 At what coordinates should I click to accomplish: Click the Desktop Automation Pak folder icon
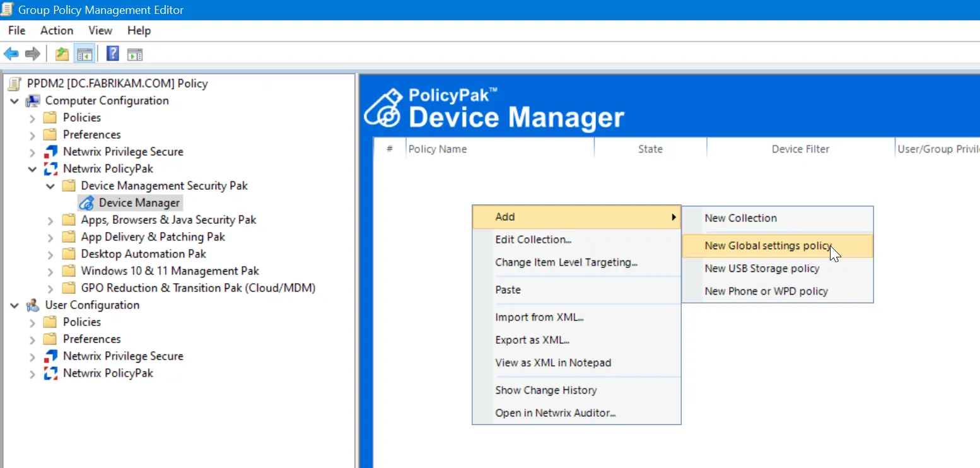pyautogui.click(x=69, y=254)
